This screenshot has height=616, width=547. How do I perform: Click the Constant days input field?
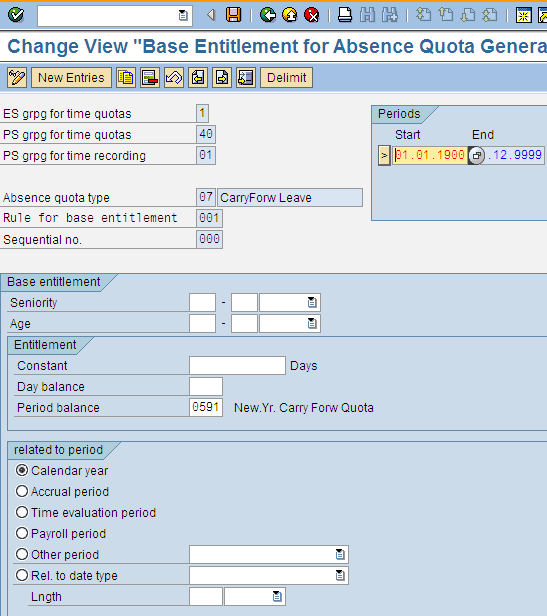point(237,365)
